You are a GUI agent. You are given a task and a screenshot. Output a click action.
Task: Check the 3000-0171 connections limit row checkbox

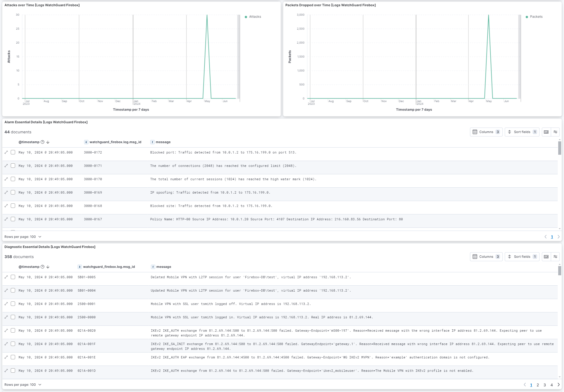pos(12,166)
